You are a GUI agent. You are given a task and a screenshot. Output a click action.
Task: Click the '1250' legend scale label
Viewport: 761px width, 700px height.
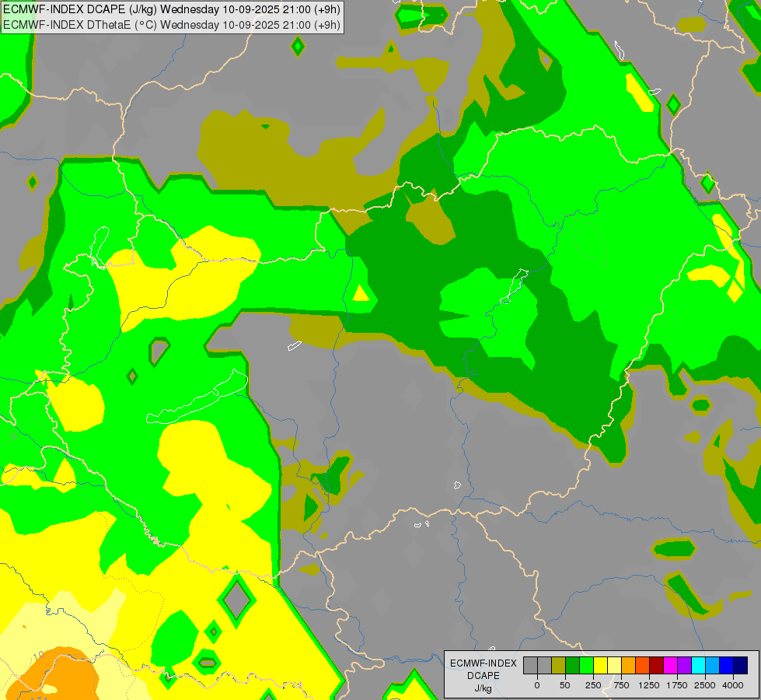coord(649,685)
